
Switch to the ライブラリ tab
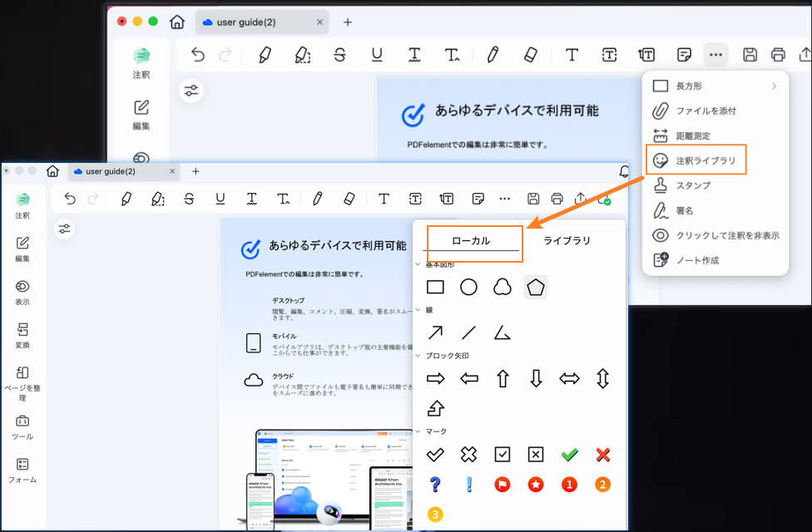(x=567, y=241)
